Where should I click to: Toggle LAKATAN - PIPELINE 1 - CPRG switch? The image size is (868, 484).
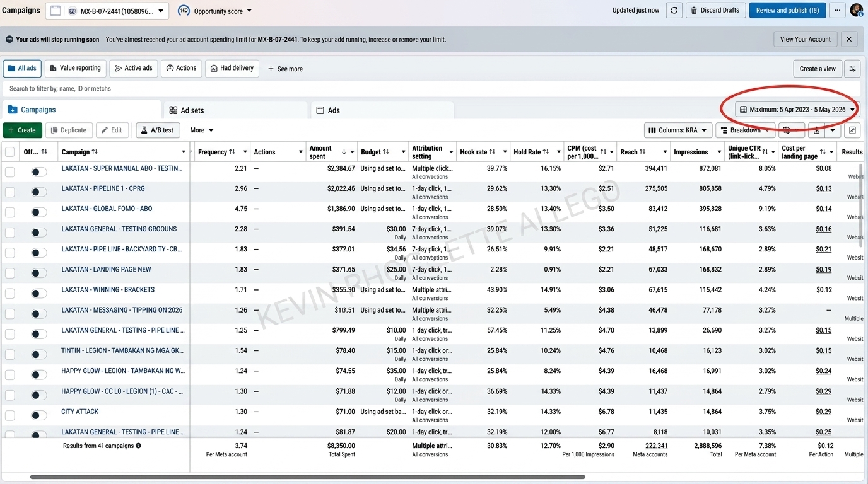39,192
